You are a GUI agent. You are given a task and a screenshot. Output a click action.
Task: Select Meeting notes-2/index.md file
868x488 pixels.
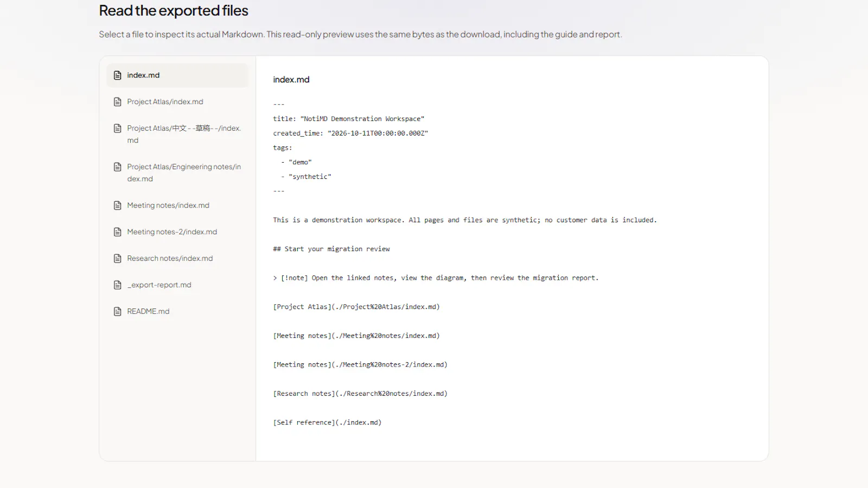(177, 232)
